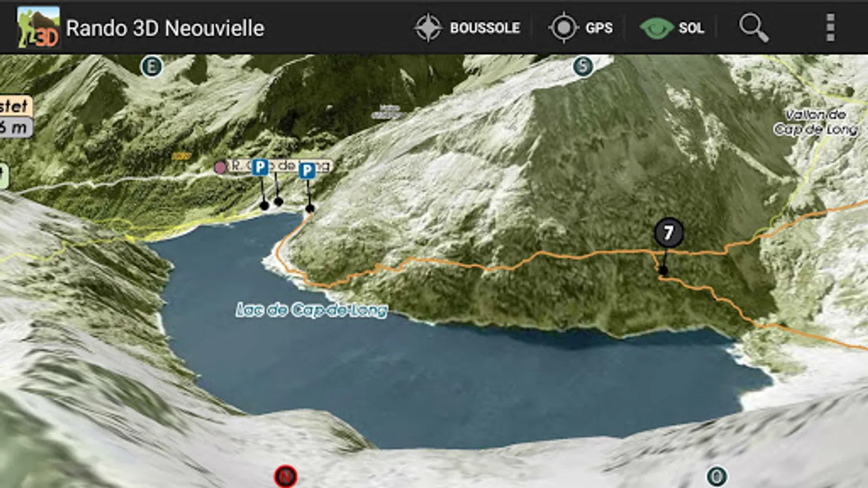This screenshot has width=868, height=488.
Task: Open the three-dot overflow menu
Action: click(x=830, y=28)
